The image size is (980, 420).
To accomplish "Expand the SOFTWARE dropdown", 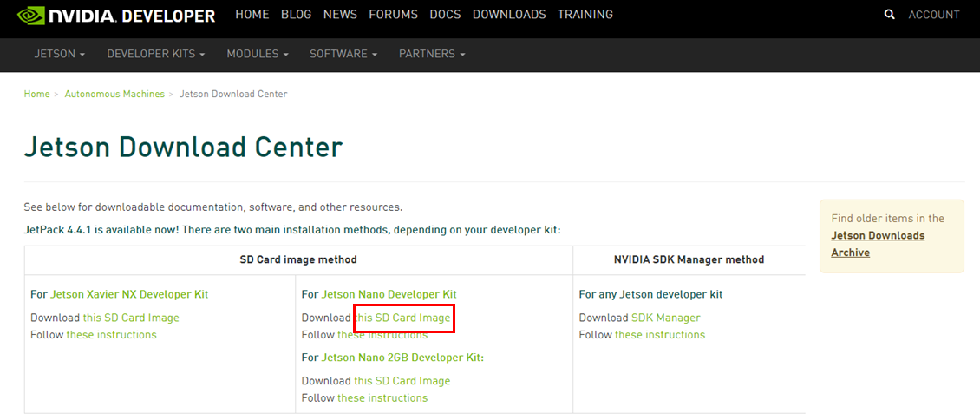I will [x=343, y=54].
